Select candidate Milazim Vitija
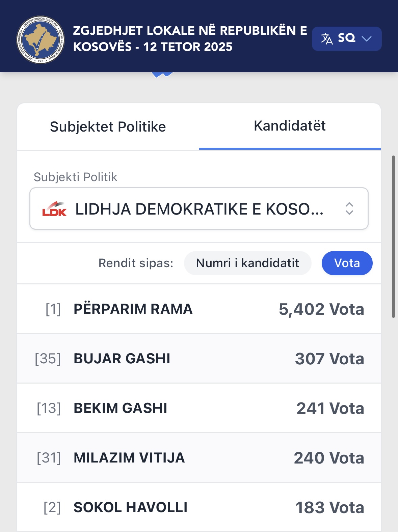Image resolution: width=398 pixels, height=532 pixels. [x=199, y=458]
